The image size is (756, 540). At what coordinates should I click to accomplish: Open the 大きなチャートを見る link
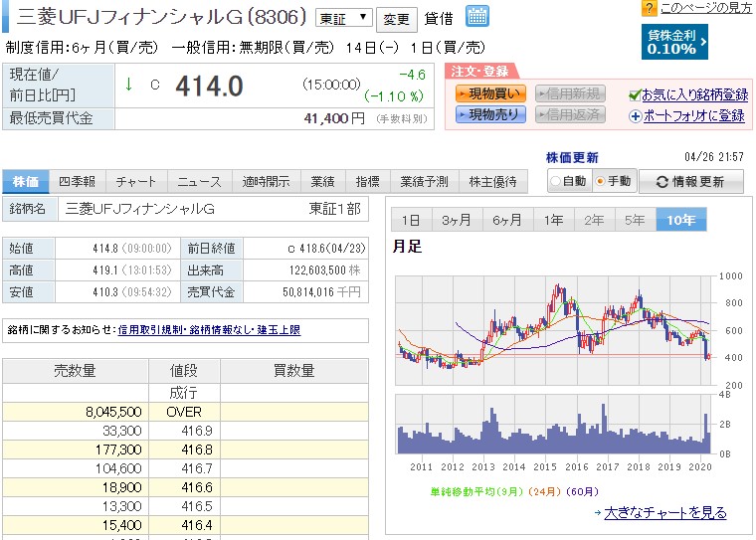tap(665, 512)
